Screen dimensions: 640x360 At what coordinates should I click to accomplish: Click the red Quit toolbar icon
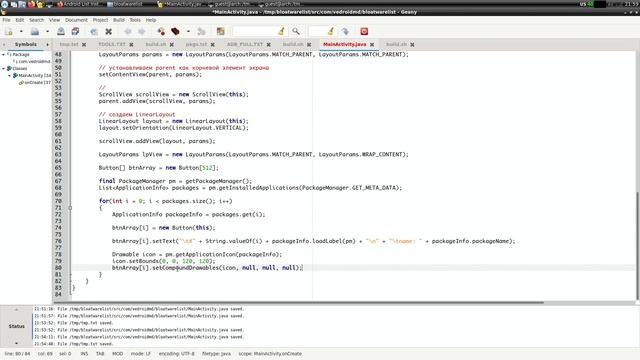pos(364,31)
